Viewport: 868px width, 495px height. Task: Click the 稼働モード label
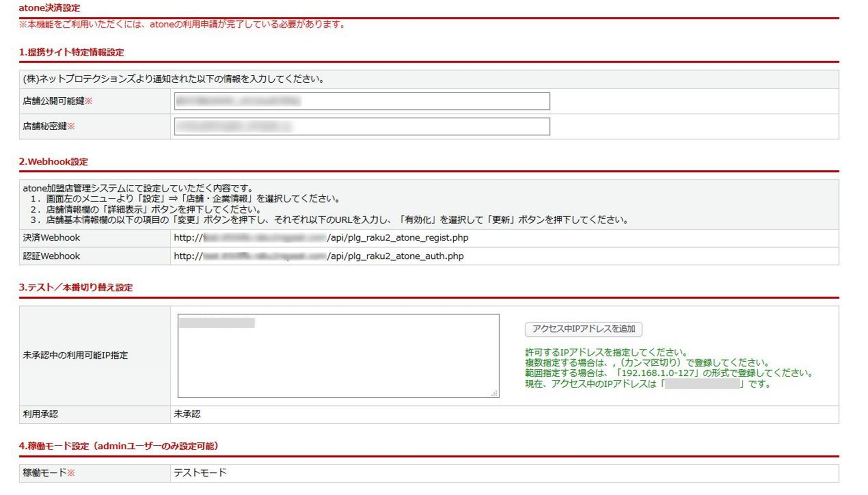coord(45,473)
